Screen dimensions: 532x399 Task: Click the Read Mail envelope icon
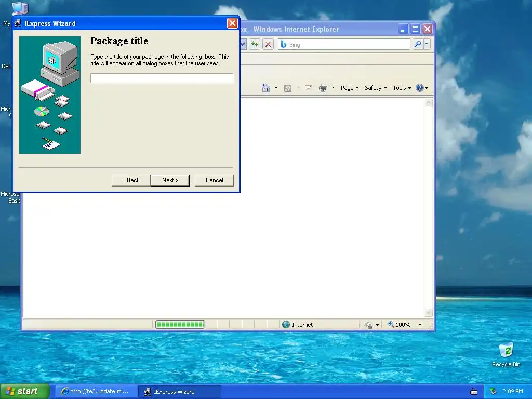pyautogui.click(x=309, y=88)
